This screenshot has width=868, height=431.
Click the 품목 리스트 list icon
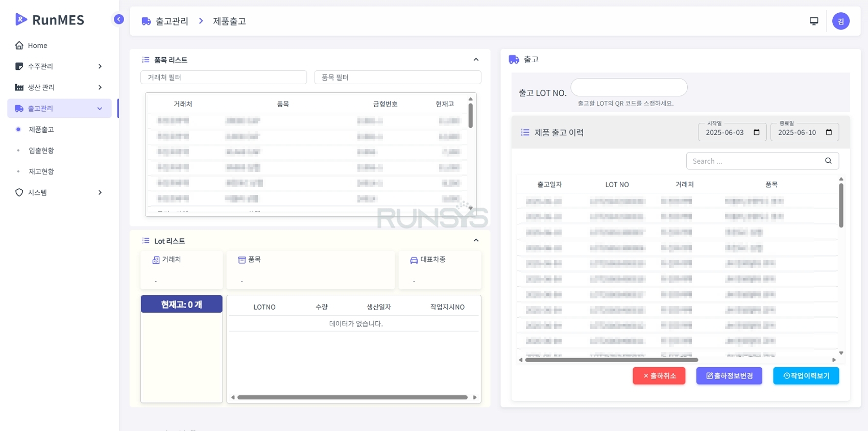pyautogui.click(x=146, y=60)
